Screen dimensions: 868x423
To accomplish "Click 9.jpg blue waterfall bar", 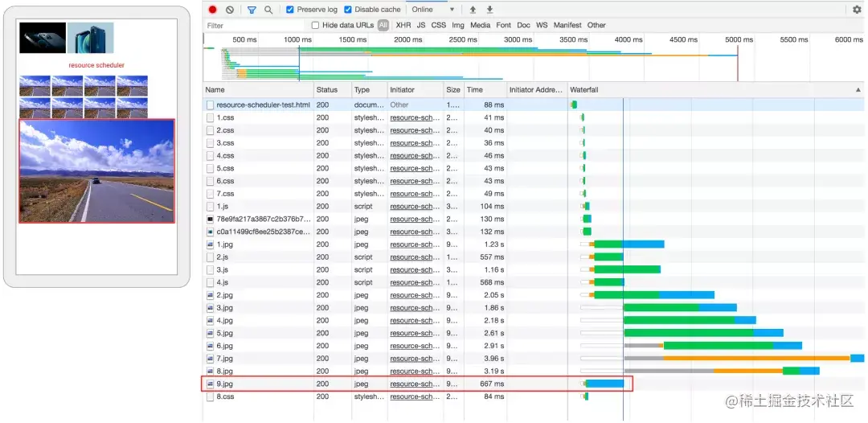I will point(605,384).
